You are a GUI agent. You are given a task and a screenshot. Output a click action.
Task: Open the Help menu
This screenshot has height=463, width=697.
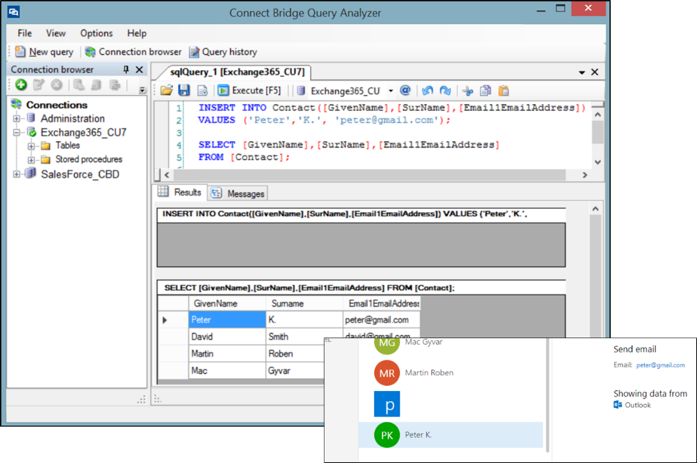[136, 33]
